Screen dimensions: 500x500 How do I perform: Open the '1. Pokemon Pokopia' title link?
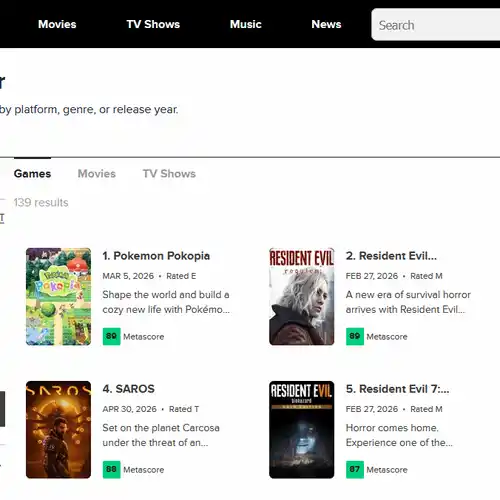pyautogui.click(x=156, y=256)
